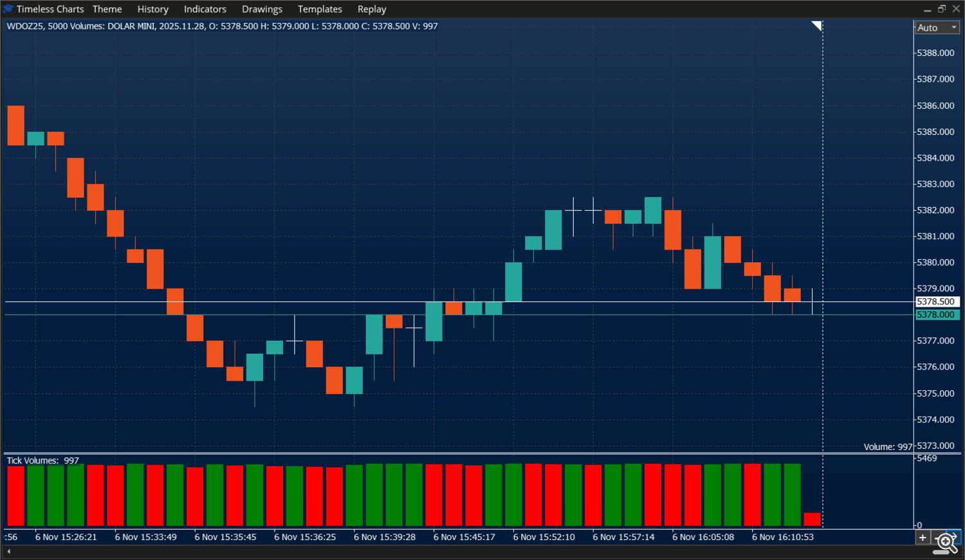
Task: Open the Templates menu
Action: point(320,9)
